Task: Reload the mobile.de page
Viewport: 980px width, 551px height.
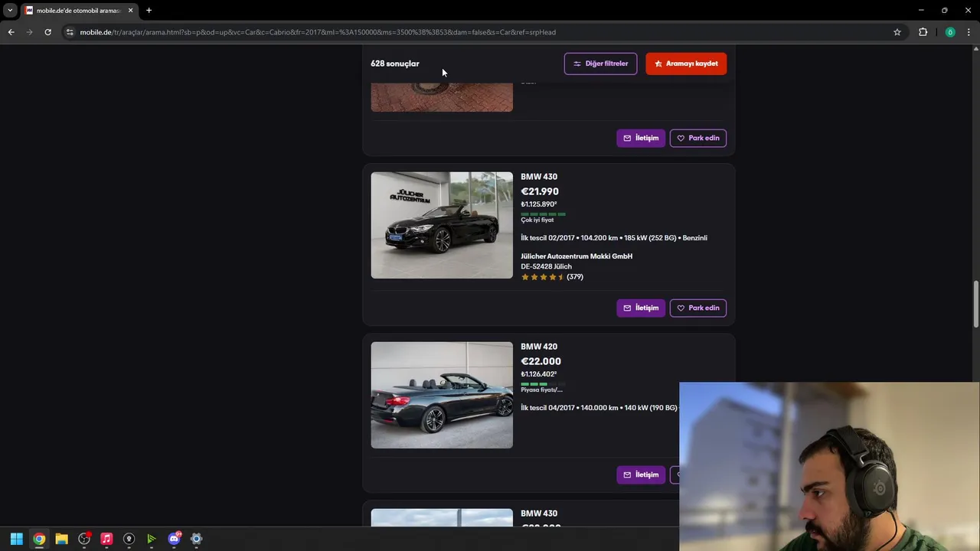Action: [47, 32]
